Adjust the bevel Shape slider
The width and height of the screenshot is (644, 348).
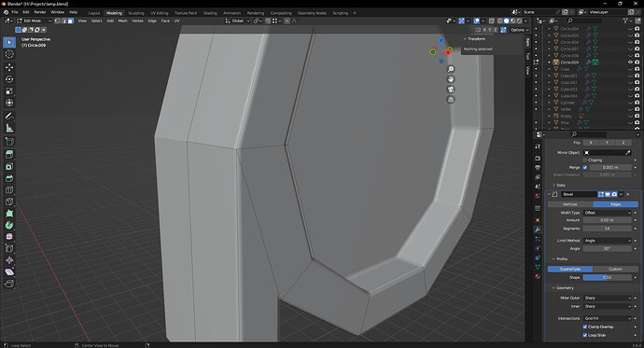pos(607,278)
